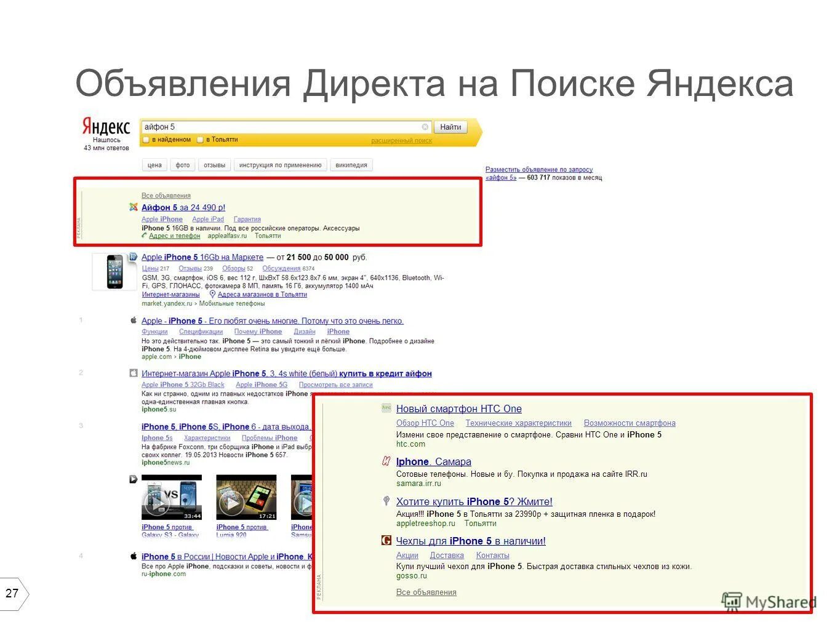Click the Market icon beside Apple iPhone 5 16Gb result
The image size is (840, 630).
pyautogui.click(x=132, y=257)
